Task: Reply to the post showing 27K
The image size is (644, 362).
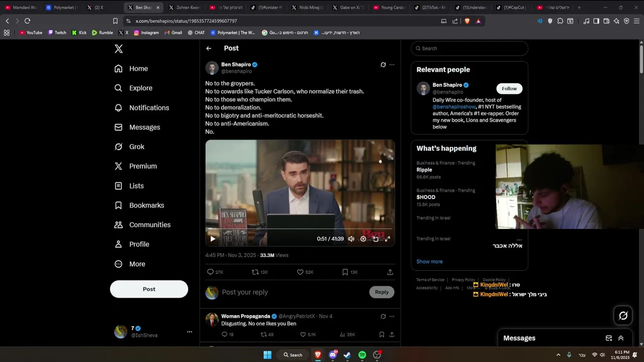Action: pos(215,272)
